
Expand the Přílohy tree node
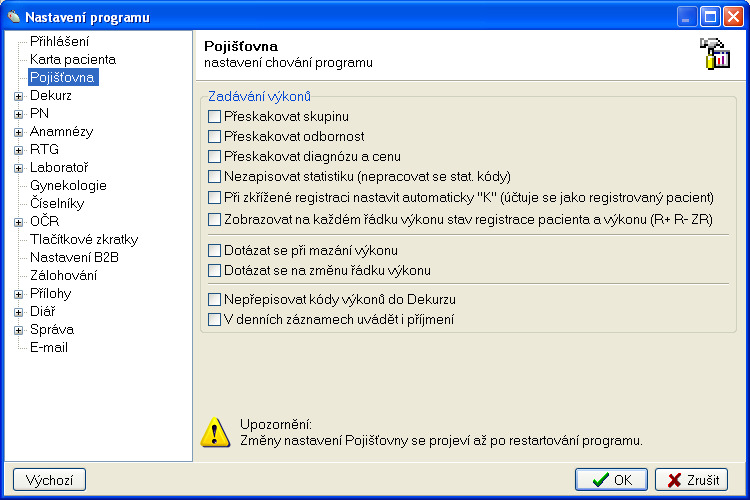18,294
